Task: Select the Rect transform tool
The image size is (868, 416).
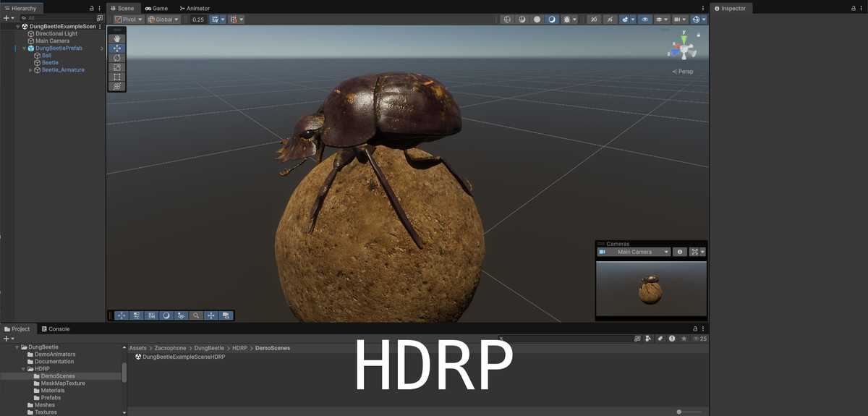Action: (x=117, y=77)
